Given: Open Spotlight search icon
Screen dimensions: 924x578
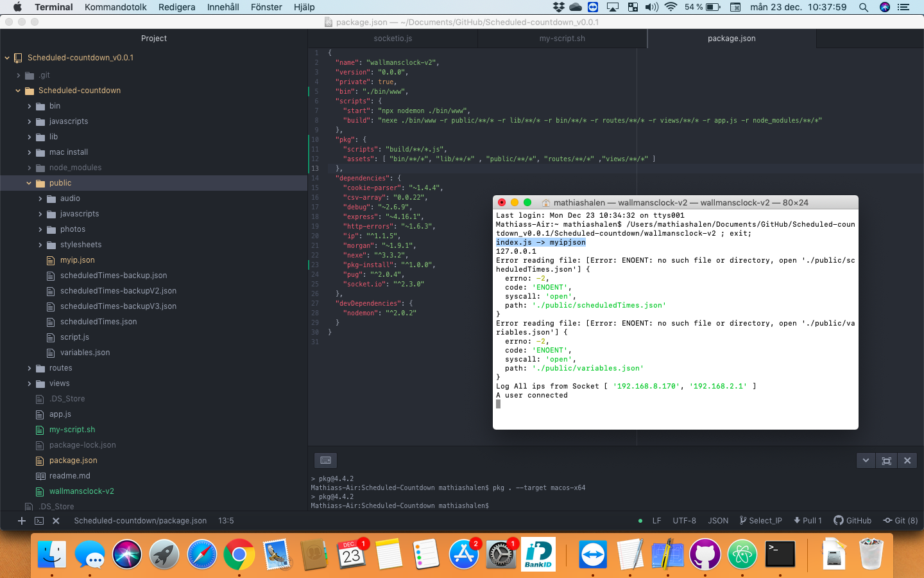Looking at the screenshot, I should 864,7.
